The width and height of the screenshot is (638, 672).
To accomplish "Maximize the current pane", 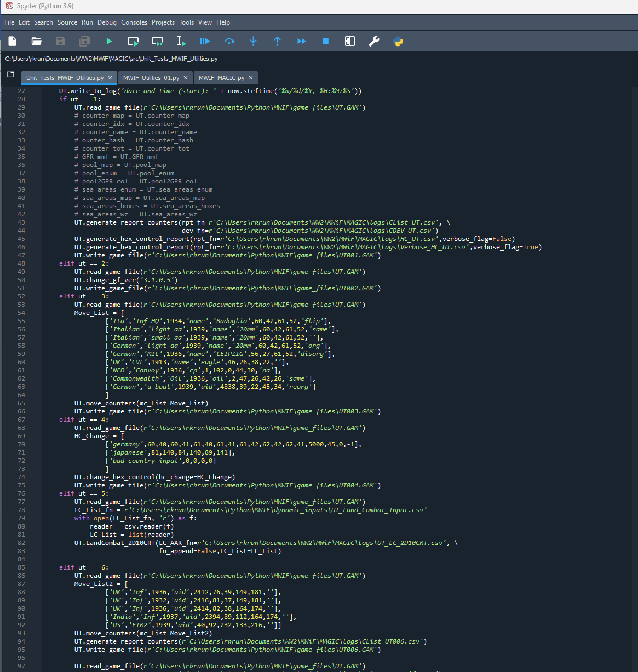I will pyautogui.click(x=349, y=41).
